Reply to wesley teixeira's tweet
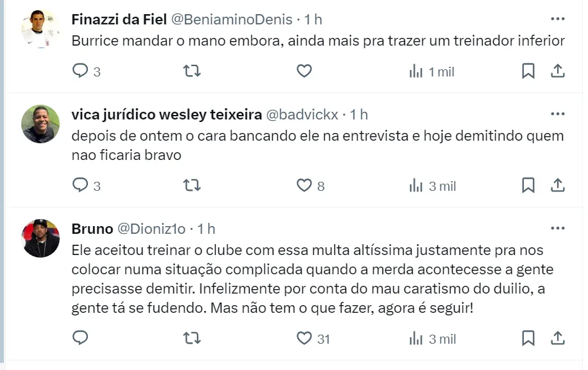 [x=80, y=186]
